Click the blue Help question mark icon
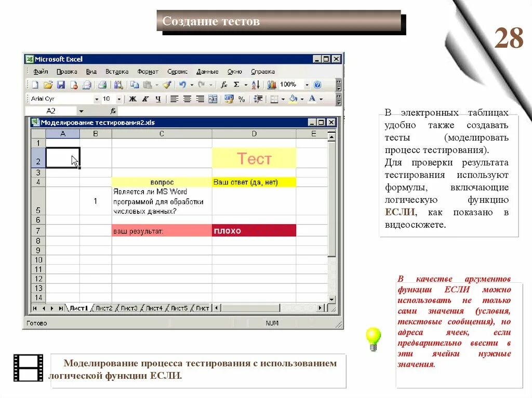The width and height of the screenshot is (532, 398). tap(317, 85)
